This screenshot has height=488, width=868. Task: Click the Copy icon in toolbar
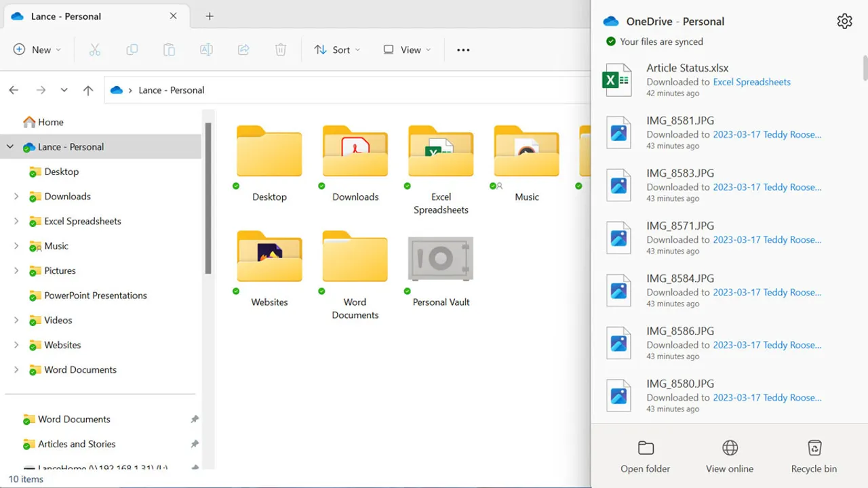click(x=132, y=49)
